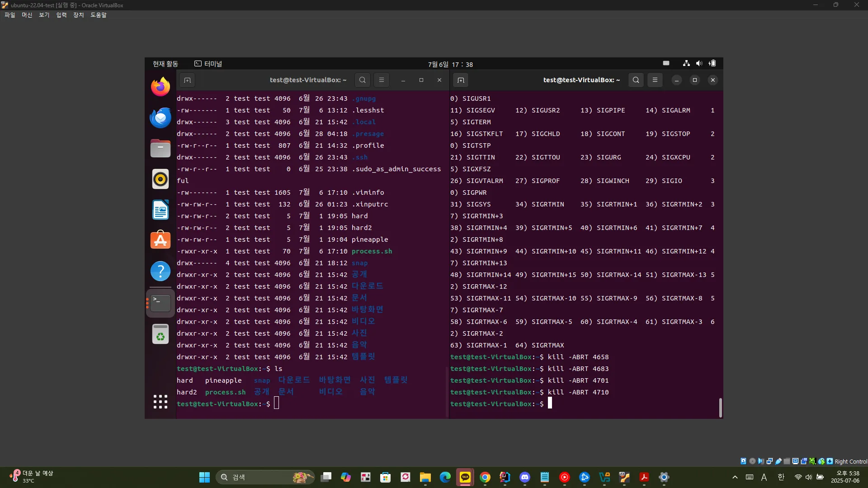The height and width of the screenshot is (488, 868).
Task: Start Rhythmbox music player from the dock
Action: (x=160, y=179)
